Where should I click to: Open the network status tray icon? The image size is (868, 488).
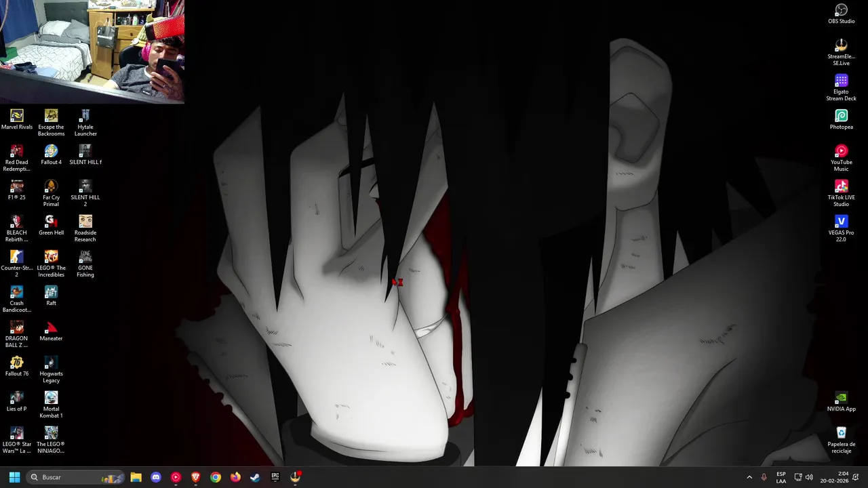[798, 477]
